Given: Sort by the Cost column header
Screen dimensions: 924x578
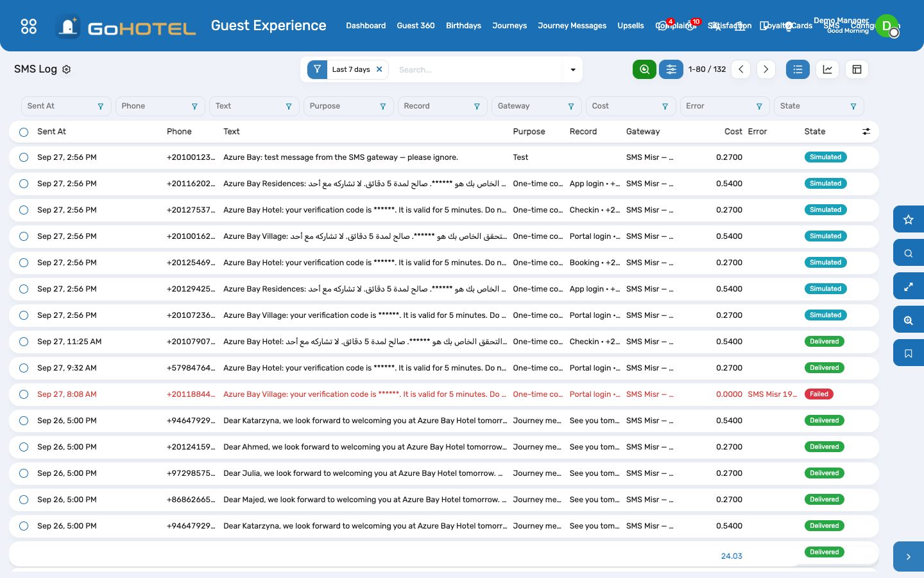Looking at the screenshot, I should [733, 132].
